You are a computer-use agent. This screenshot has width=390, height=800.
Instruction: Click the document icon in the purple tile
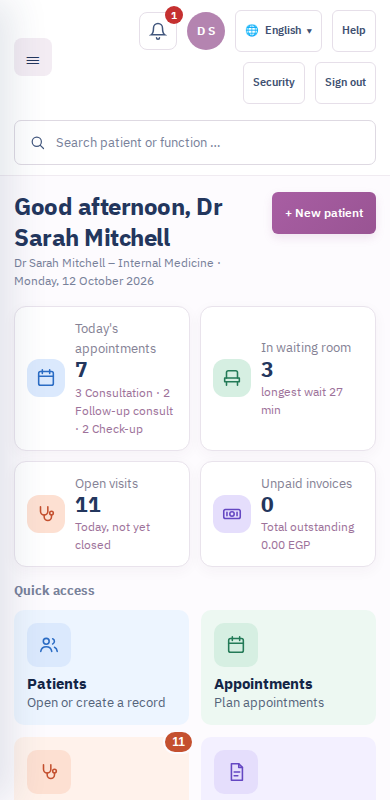click(x=236, y=772)
